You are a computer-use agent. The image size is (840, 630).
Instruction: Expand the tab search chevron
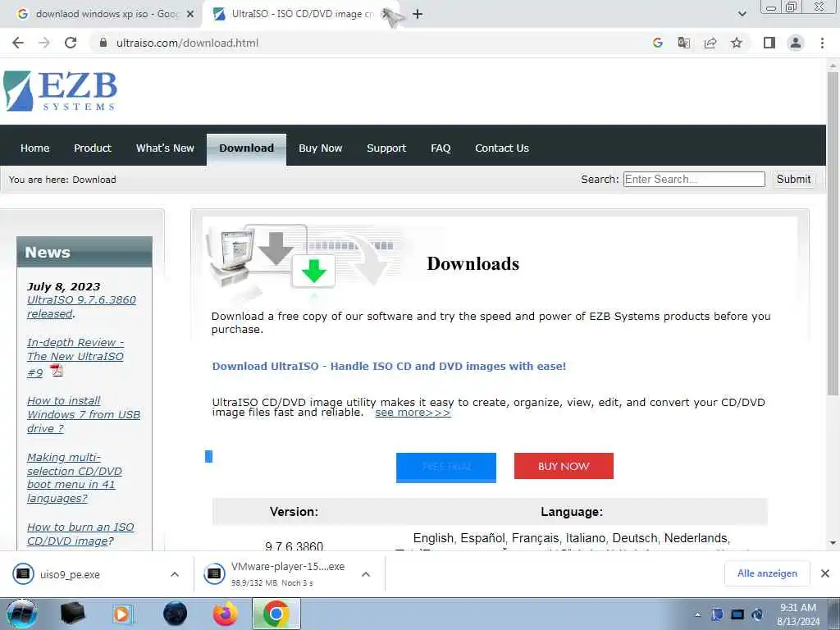(742, 14)
